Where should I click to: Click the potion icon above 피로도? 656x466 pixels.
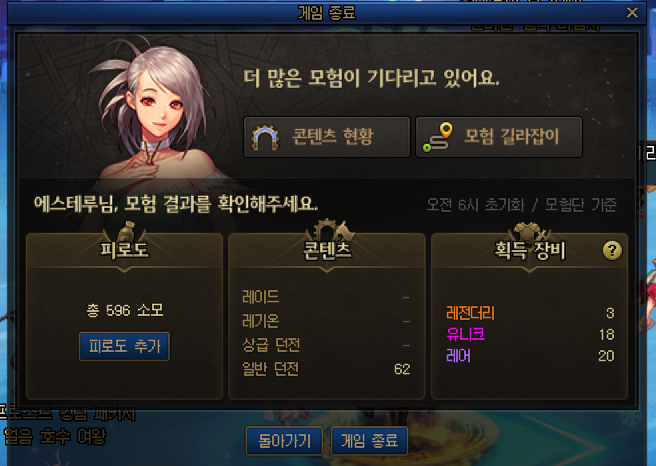[x=126, y=231]
